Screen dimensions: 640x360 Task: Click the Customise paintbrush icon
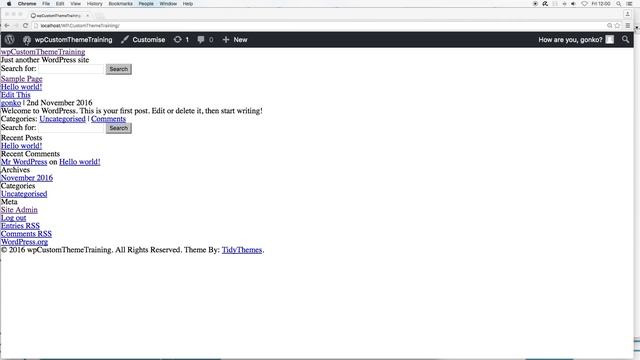coord(125,40)
